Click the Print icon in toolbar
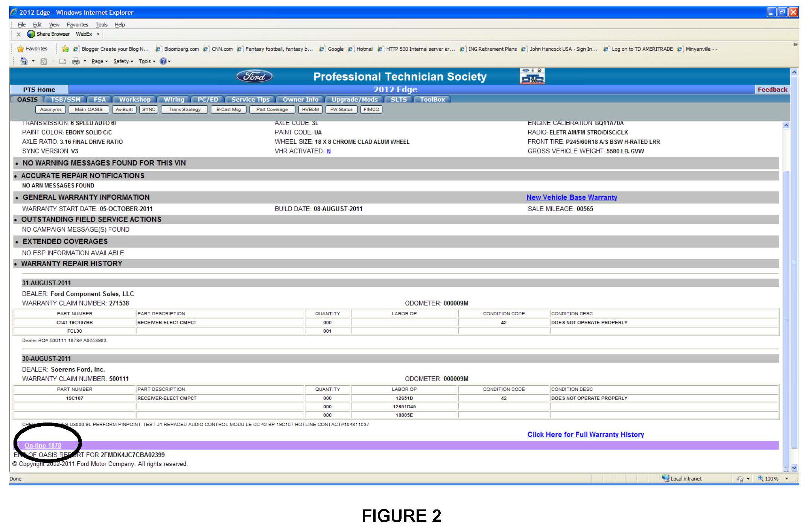Viewport: 811px width, 532px height. point(76,61)
